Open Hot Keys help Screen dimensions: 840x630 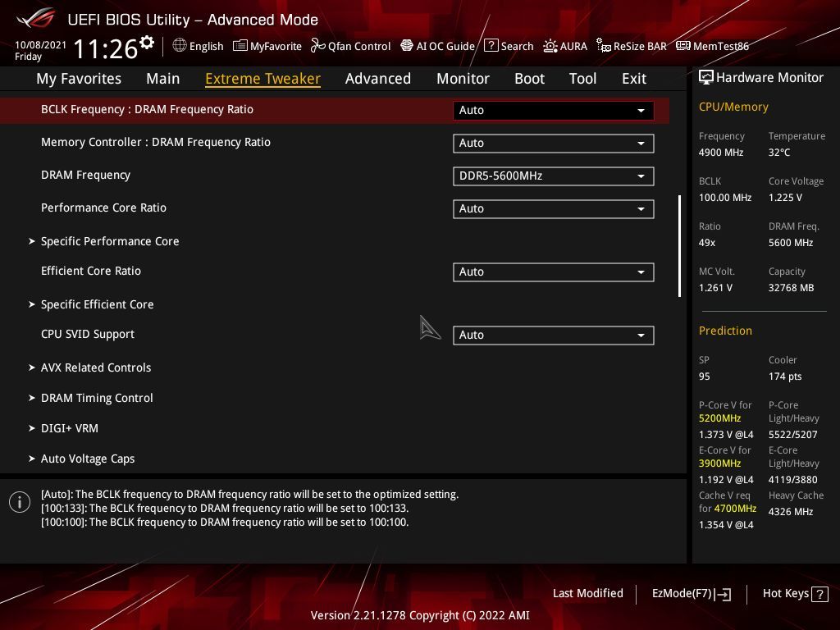click(x=795, y=594)
